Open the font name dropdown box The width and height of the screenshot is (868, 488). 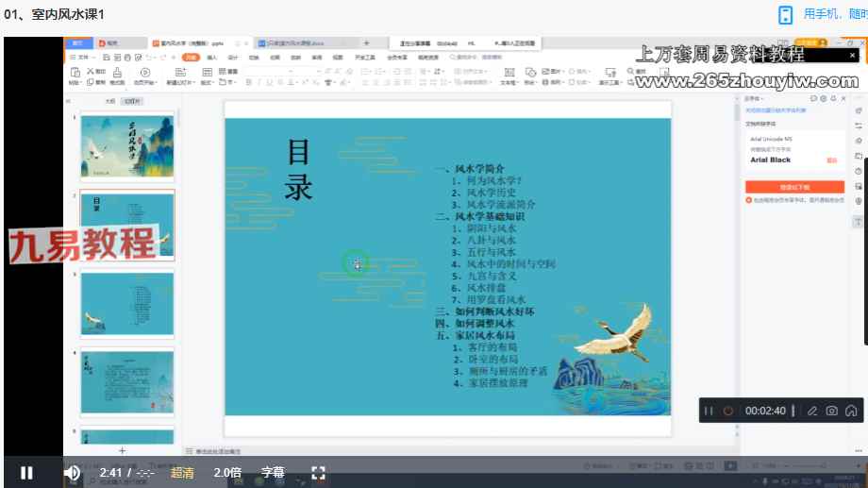pyautogui.click(x=270, y=71)
